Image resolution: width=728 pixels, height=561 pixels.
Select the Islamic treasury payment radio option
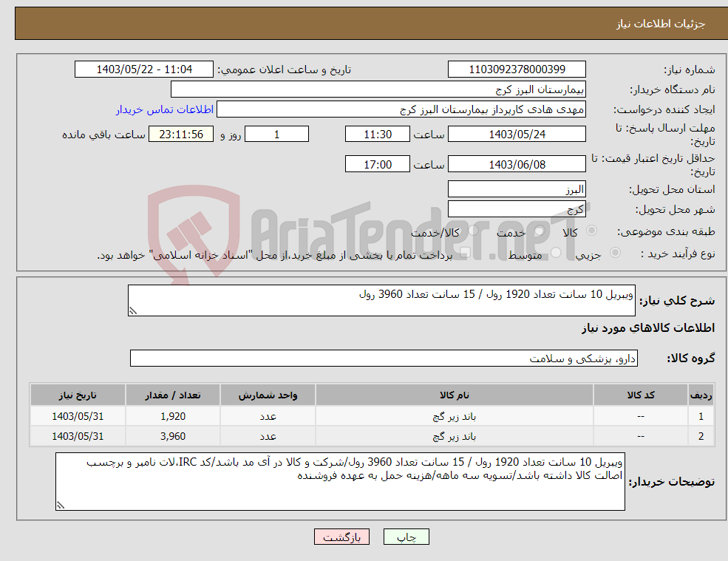click(465, 253)
